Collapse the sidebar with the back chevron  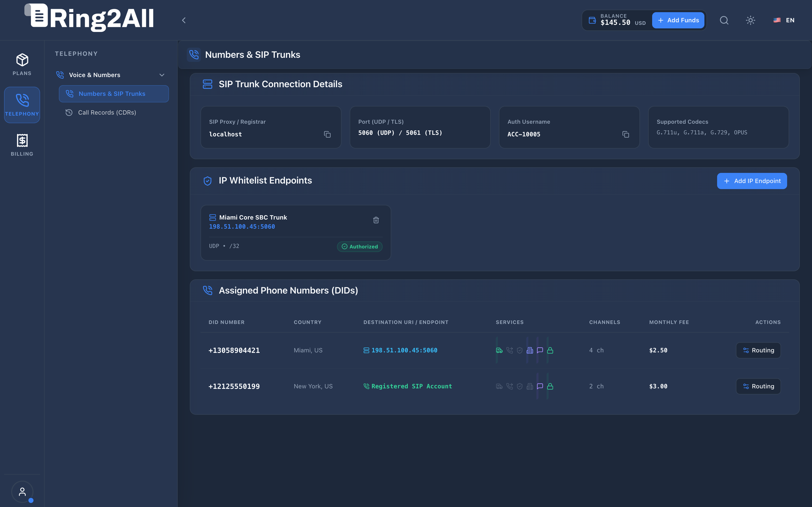tap(183, 20)
